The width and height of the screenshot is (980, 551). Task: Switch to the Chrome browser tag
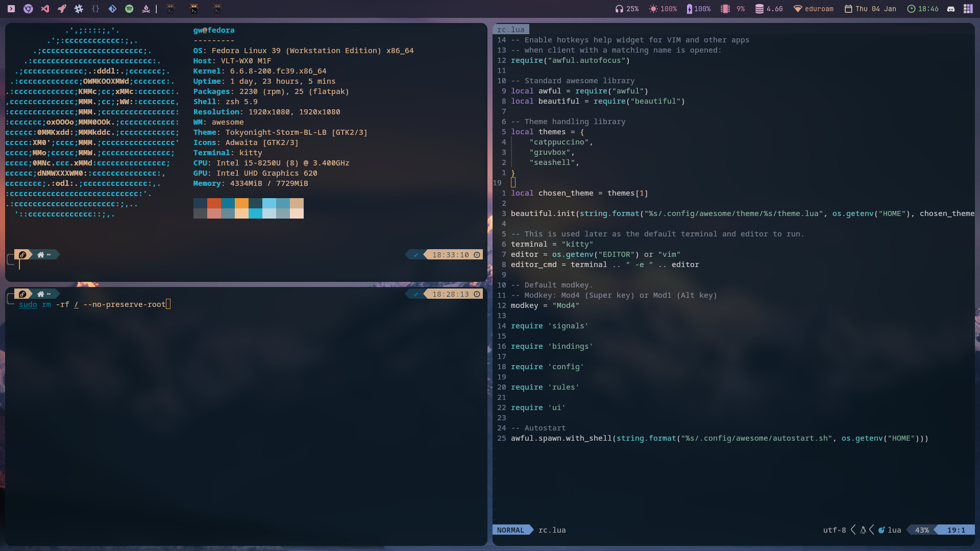[28, 9]
